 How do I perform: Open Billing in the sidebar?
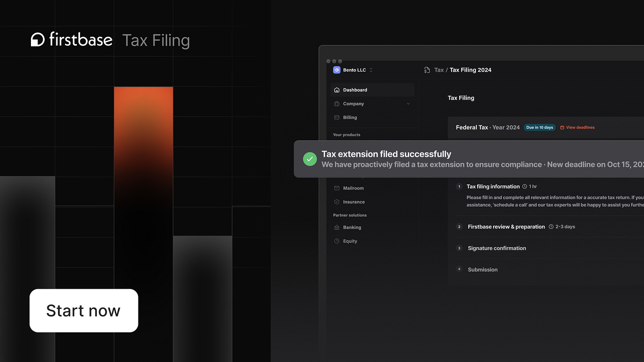coord(372,117)
